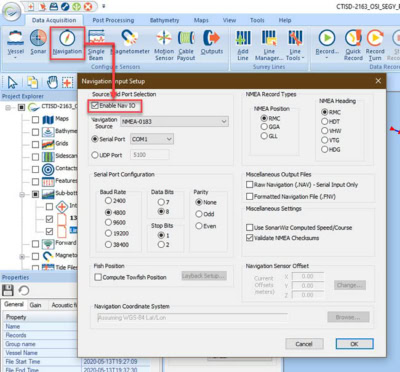Collapse the Sub-bottom tree node

22,194
